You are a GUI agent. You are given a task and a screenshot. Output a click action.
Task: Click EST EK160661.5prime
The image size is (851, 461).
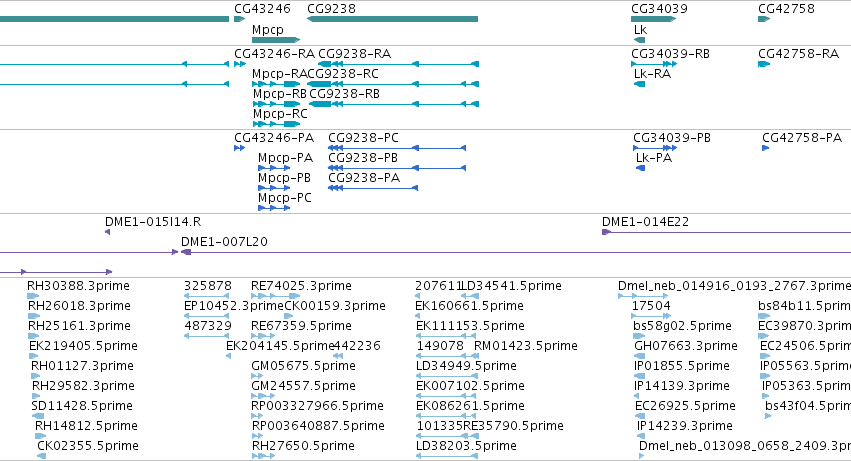469,306
